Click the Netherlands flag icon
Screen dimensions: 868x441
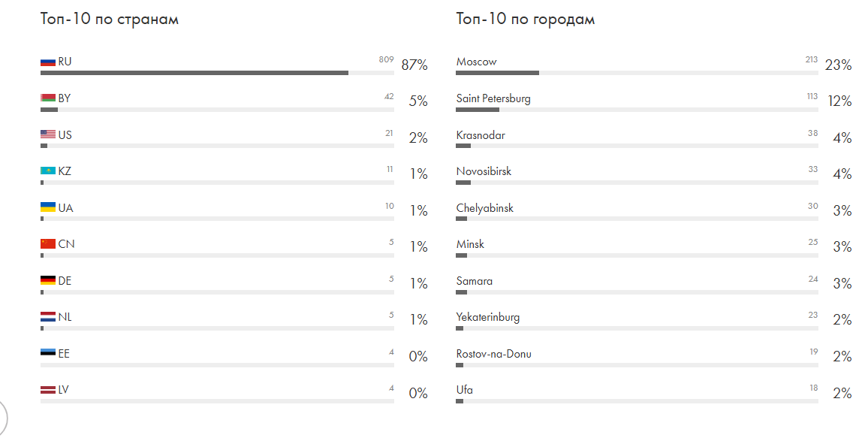[x=48, y=317]
